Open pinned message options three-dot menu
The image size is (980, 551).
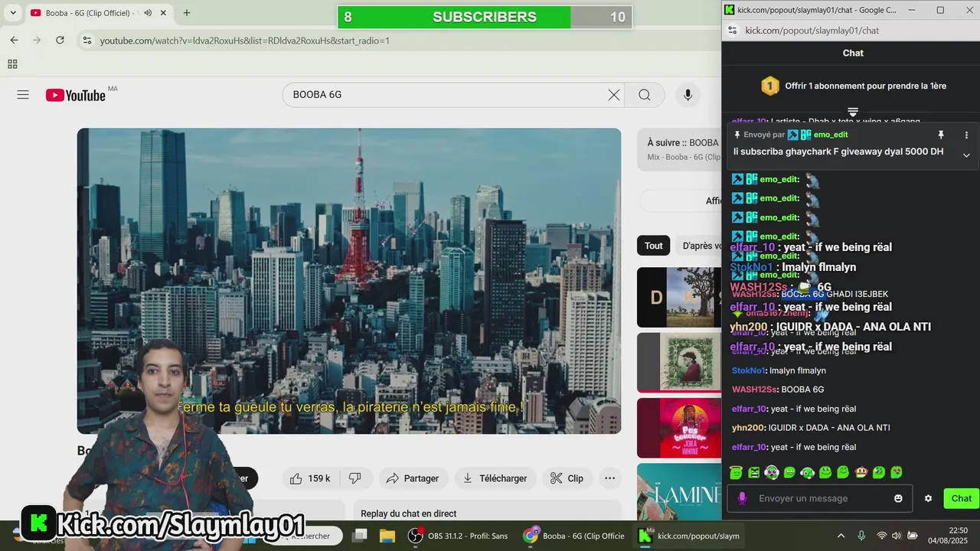pos(966,135)
